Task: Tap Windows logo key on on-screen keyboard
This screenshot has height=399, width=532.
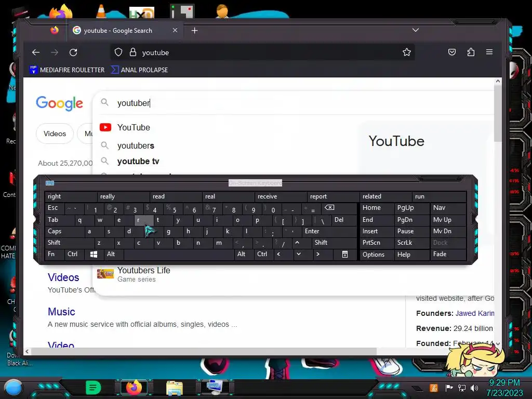Action: click(x=94, y=254)
